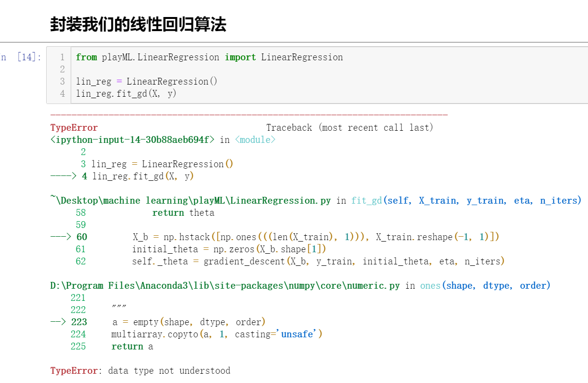Image resolution: width=588 pixels, height=383 pixels.
Task: Click ones(shape, dtype, order) in traceback
Action: pos(486,285)
